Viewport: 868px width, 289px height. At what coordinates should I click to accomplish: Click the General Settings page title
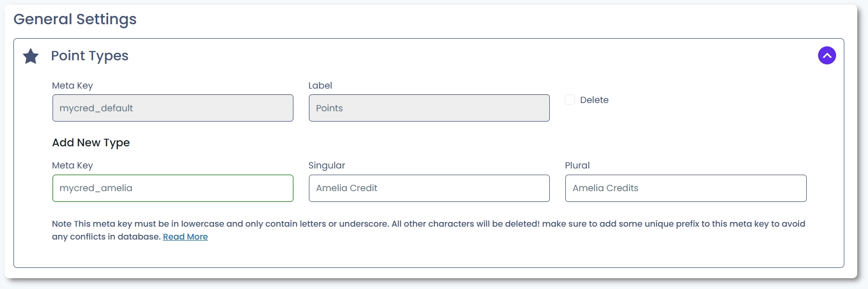pos(75,19)
